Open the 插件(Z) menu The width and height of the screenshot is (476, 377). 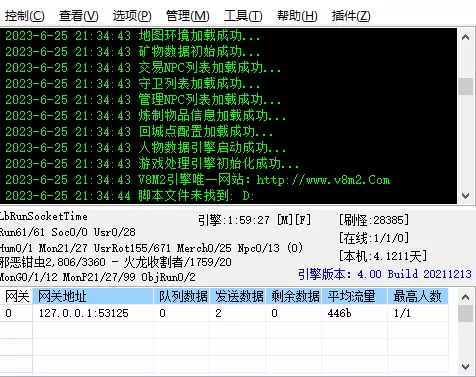point(351,16)
